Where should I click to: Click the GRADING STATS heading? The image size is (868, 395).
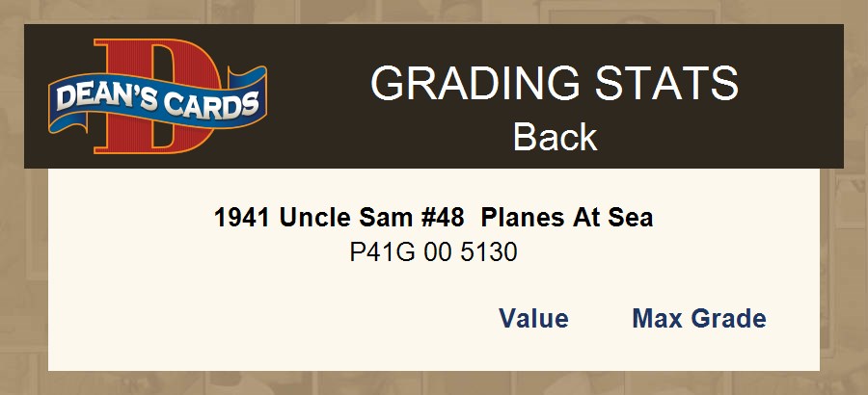(555, 85)
